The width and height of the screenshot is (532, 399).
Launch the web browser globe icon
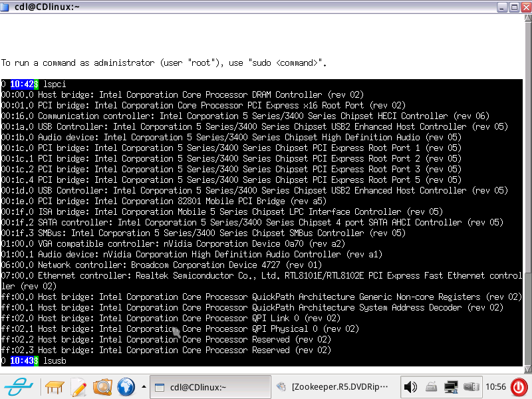pyautogui.click(x=125, y=386)
